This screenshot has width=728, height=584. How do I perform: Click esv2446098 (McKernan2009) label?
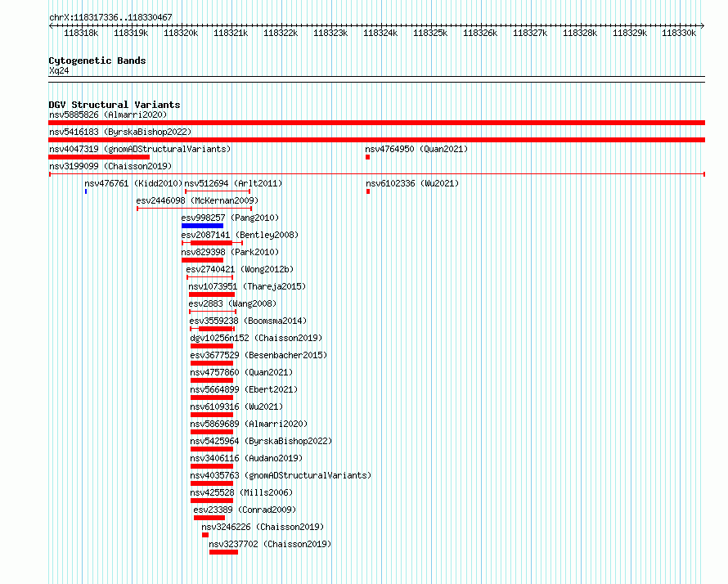[x=197, y=200]
